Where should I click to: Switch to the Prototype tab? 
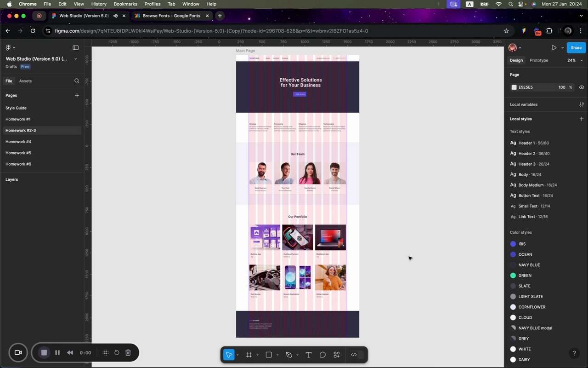(539, 60)
